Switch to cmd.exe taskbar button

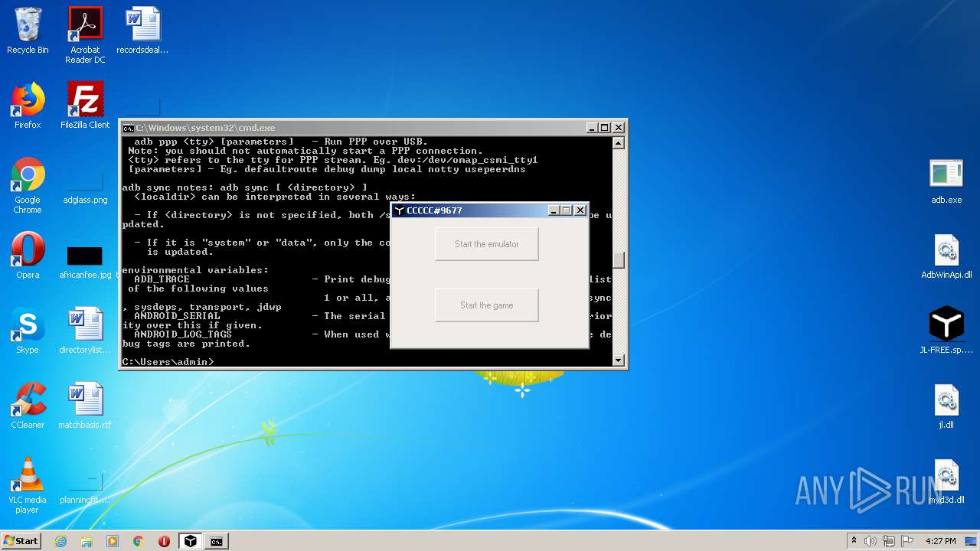(217, 541)
